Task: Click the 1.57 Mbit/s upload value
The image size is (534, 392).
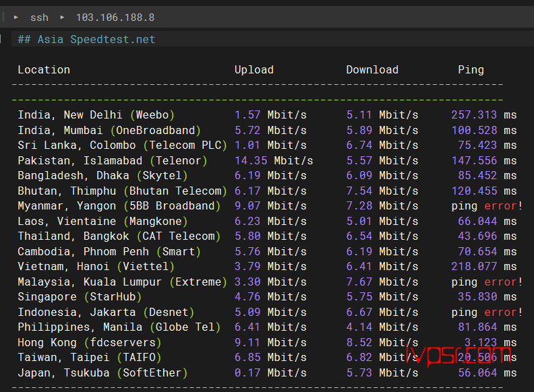Action: pos(270,115)
